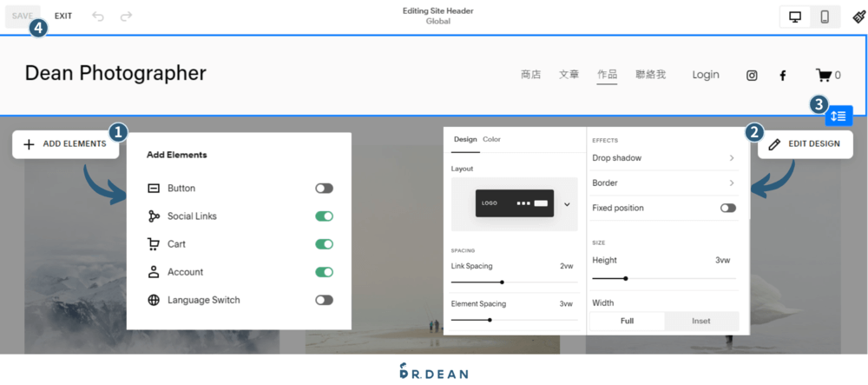Click the EXIT button
Viewport: 868px width, 385px height.
(63, 16)
